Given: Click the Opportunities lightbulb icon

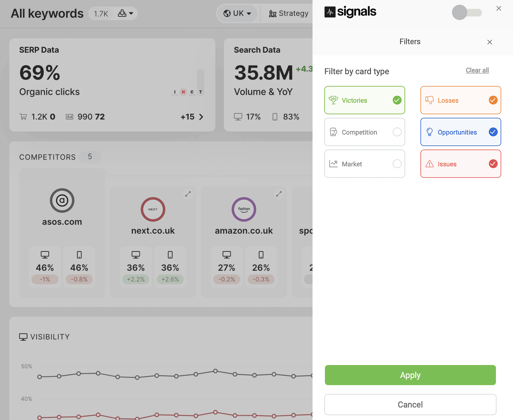Looking at the screenshot, I should pyautogui.click(x=429, y=132).
